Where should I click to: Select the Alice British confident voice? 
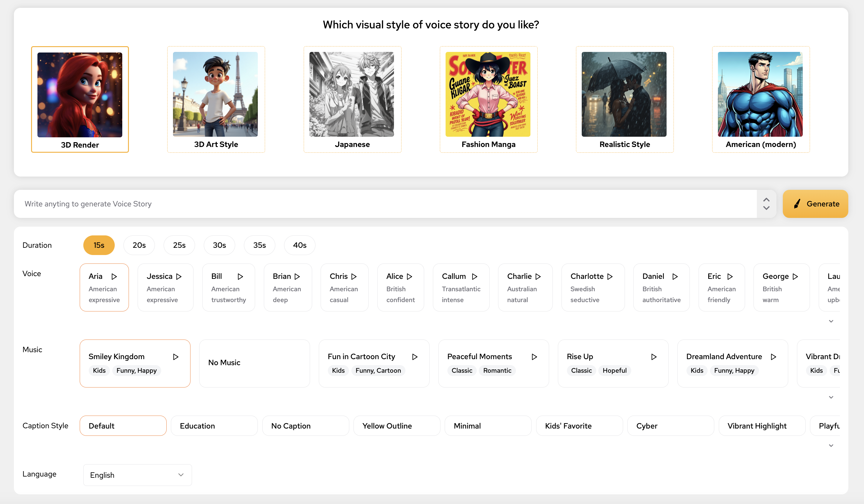tap(400, 287)
